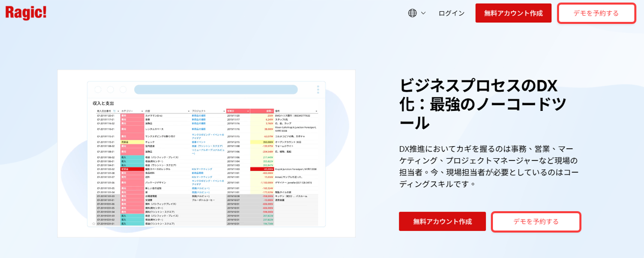Image resolution: width=644 pixels, height=258 pixels.
Task: Click the 内容 column header
Action: tap(148, 110)
